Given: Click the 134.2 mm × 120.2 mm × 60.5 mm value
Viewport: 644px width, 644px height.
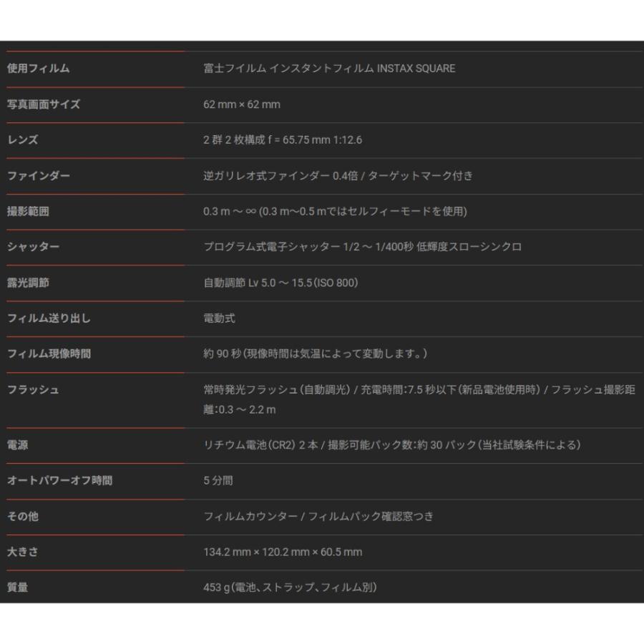Looking at the screenshot, I should click(x=283, y=552).
